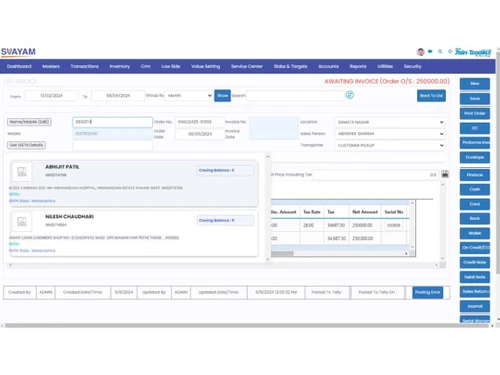
Task: Click the user profile avatar icon
Action: (x=421, y=52)
